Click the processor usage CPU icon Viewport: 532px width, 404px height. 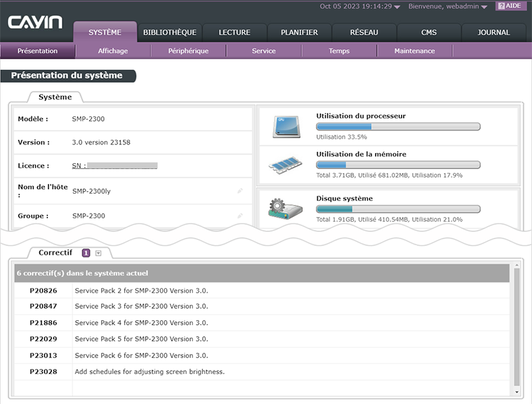click(287, 126)
